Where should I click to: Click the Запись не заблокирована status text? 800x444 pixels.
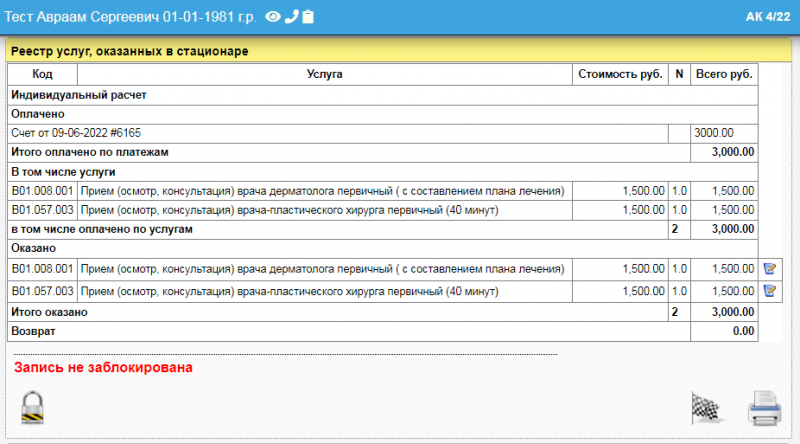pos(103,367)
